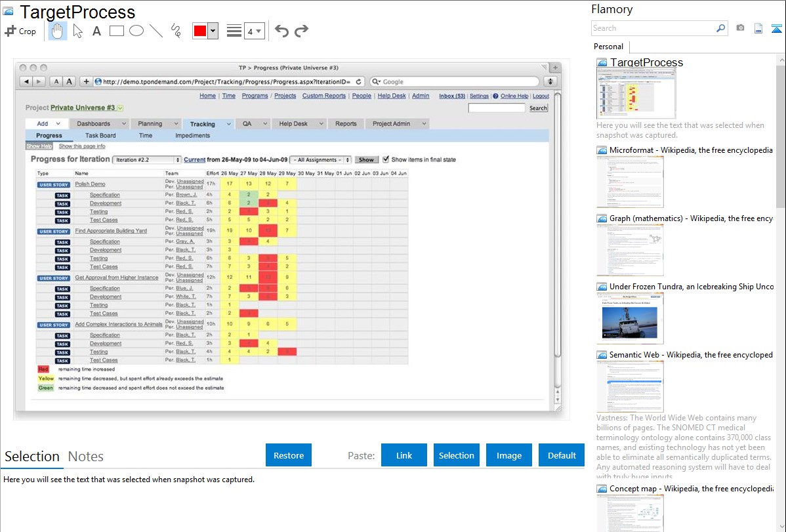This screenshot has height=532, width=786.
Task: Click the Time tab in snapshot
Action: 146,135
